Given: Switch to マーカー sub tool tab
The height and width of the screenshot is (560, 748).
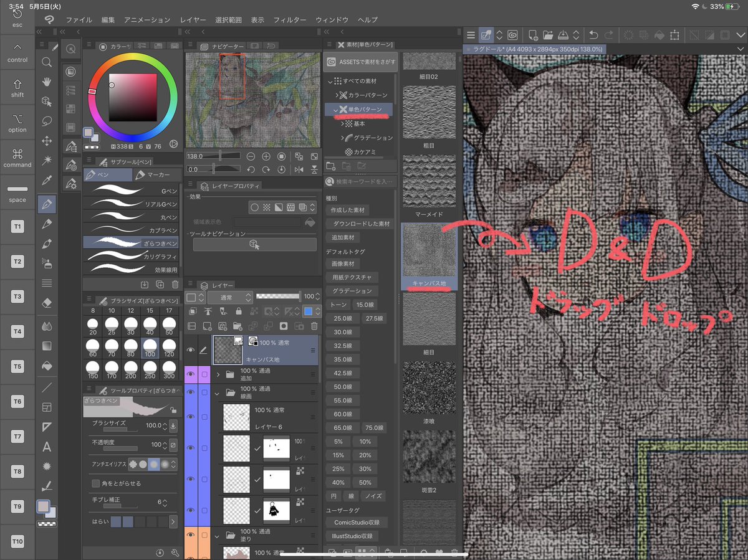Looking at the screenshot, I should (156, 175).
